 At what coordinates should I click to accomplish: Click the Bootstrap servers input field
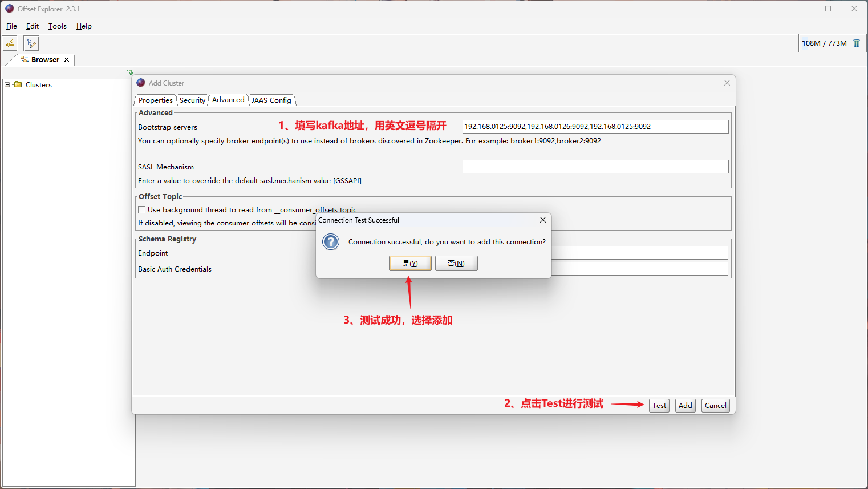[x=595, y=127]
